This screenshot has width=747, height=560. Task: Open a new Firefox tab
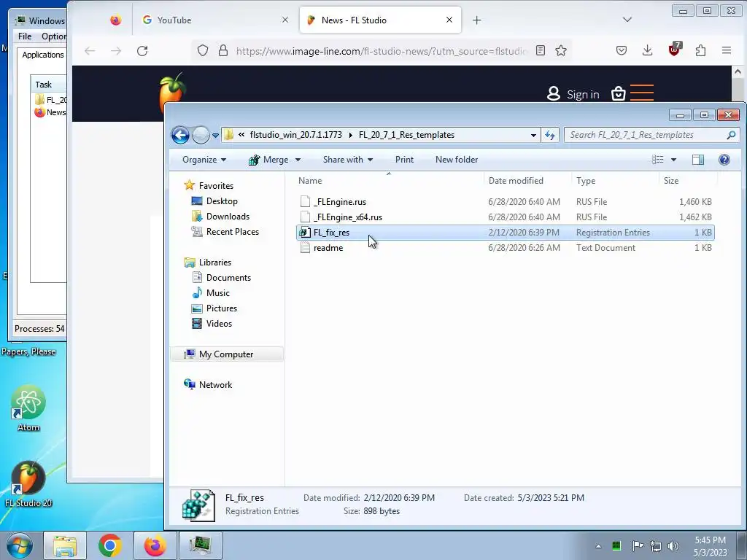point(477,20)
